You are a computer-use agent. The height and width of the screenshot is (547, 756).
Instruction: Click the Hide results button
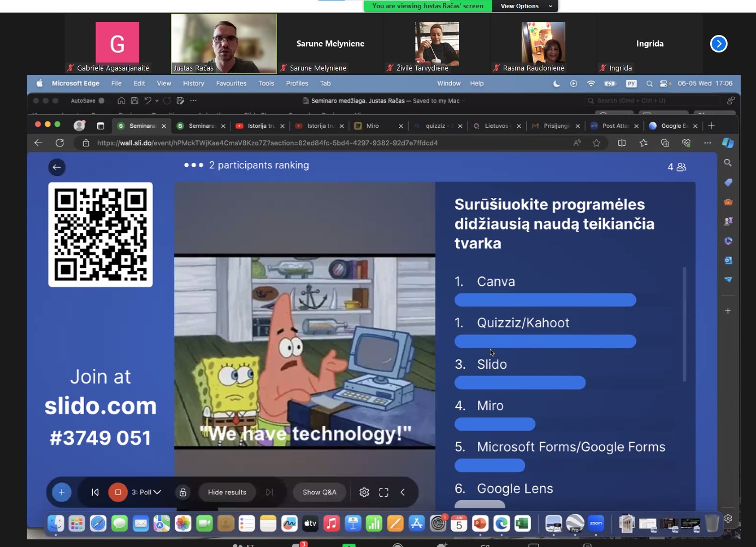point(227,492)
